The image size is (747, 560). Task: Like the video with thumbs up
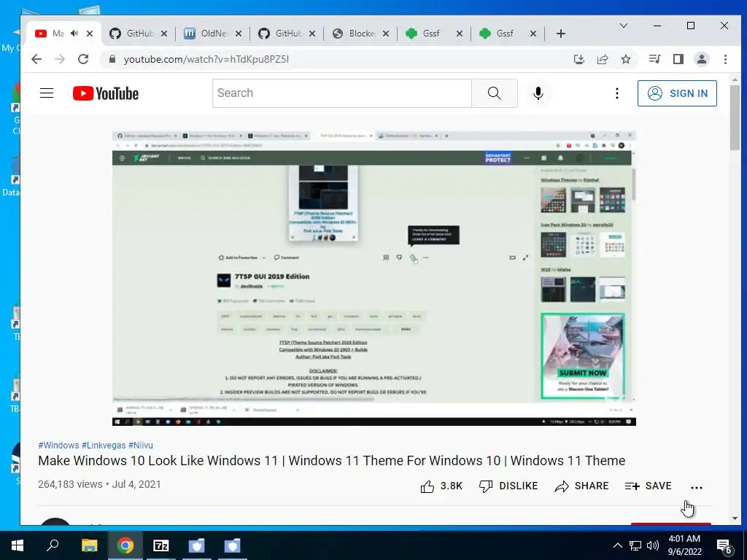(441, 486)
